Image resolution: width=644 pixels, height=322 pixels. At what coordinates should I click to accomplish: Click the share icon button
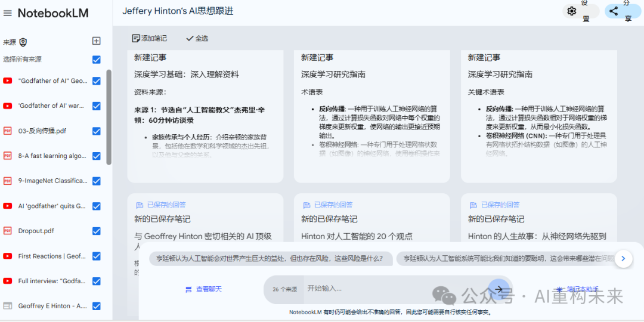point(614,11)
